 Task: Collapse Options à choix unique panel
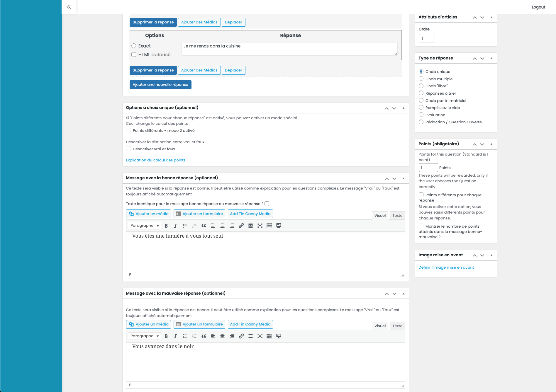404,108
